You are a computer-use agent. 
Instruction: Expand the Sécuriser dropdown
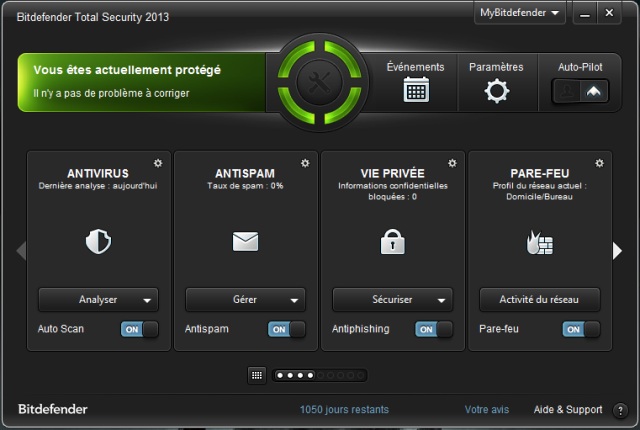click(393, 300)
